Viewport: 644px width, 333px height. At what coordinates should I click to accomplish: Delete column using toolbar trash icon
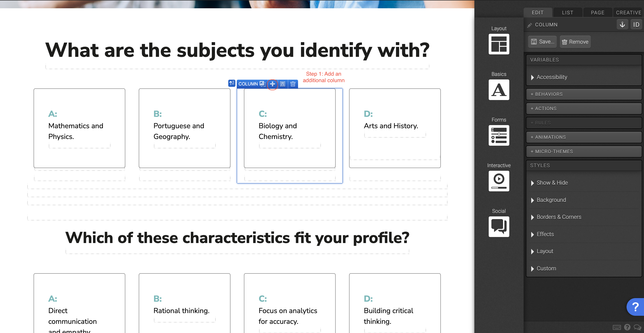click(293, 84)
